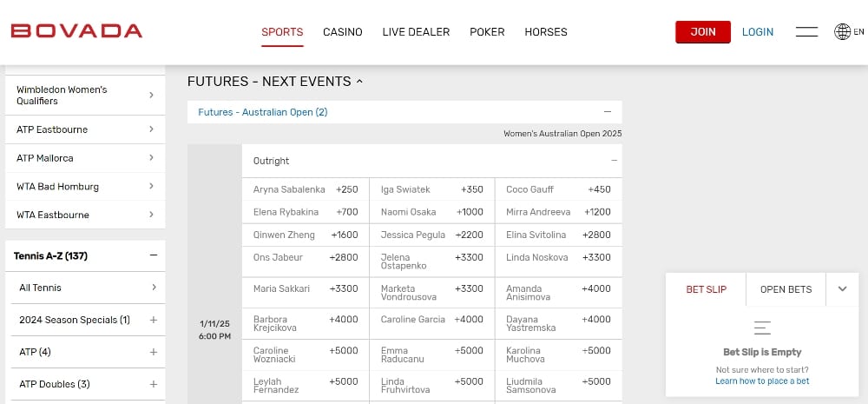Collapse the Tennis A-Z (137) section

[x=153, y=255]
